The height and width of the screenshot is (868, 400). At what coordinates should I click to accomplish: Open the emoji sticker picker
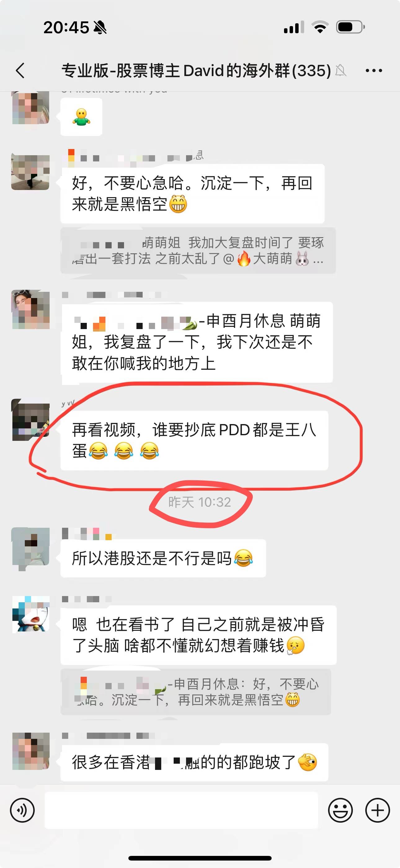click(x=340, y=810)
